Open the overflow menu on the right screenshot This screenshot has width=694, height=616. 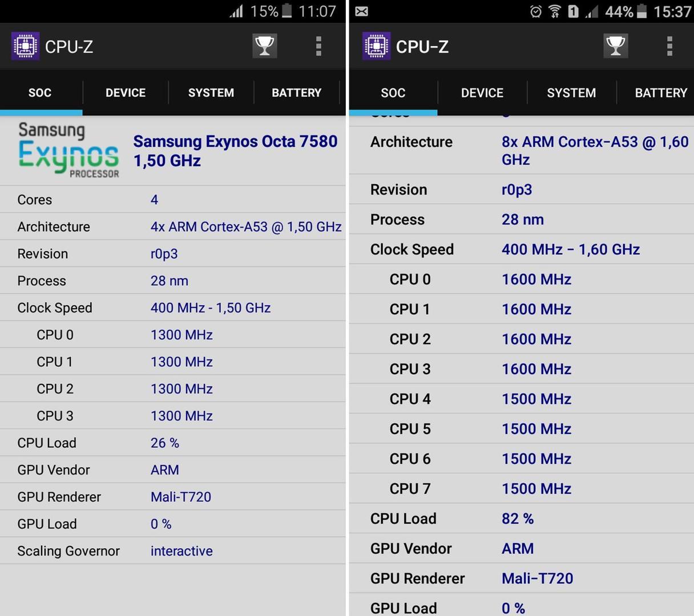669,46
